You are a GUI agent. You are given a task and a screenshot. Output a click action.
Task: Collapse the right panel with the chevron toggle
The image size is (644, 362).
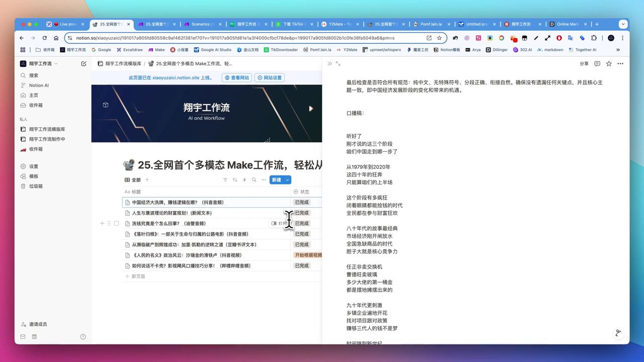click(330, 63)
